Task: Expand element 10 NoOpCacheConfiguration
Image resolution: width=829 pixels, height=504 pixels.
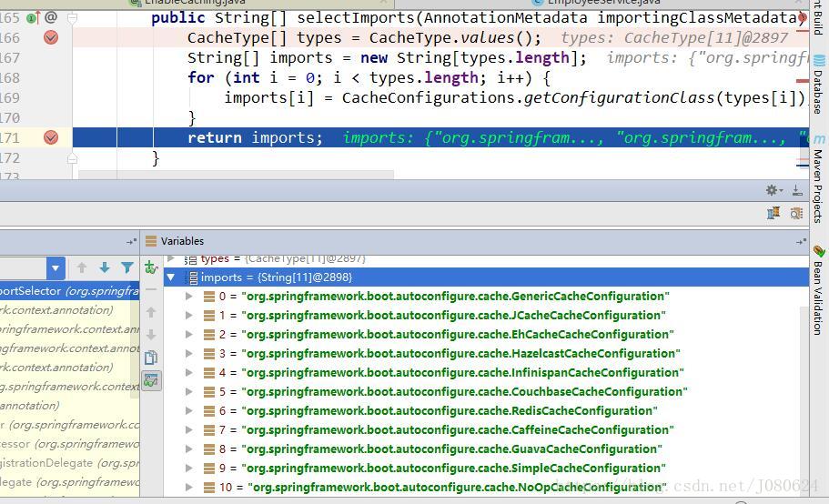Action: (188, 487)
